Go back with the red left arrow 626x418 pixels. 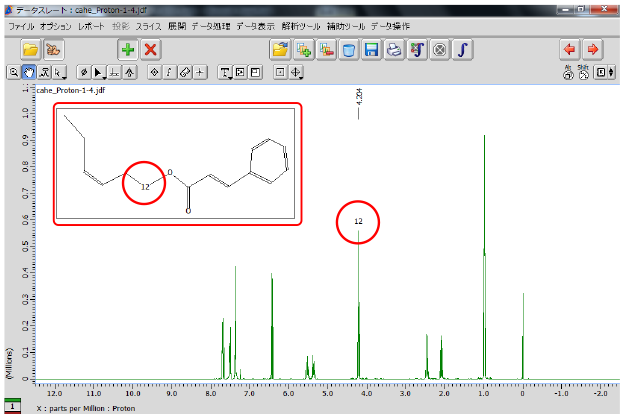tap(570, 50)
